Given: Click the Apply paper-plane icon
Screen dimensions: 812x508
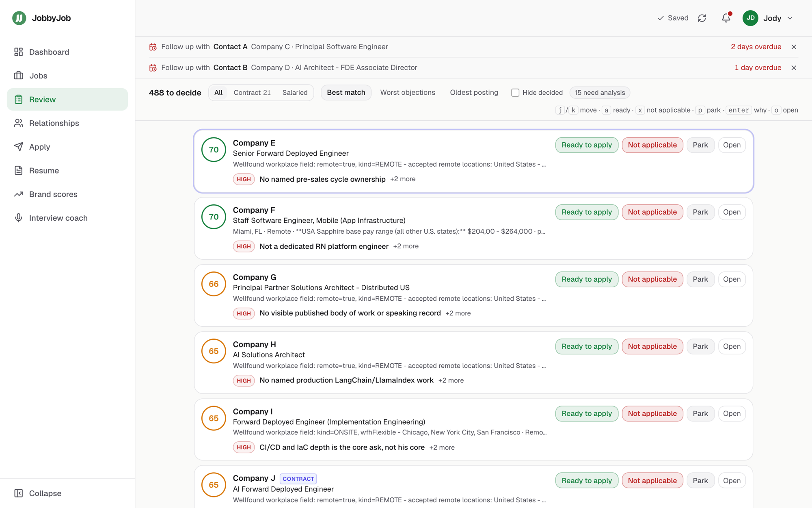Looking at the screenshot, I should tap(18, 147).
